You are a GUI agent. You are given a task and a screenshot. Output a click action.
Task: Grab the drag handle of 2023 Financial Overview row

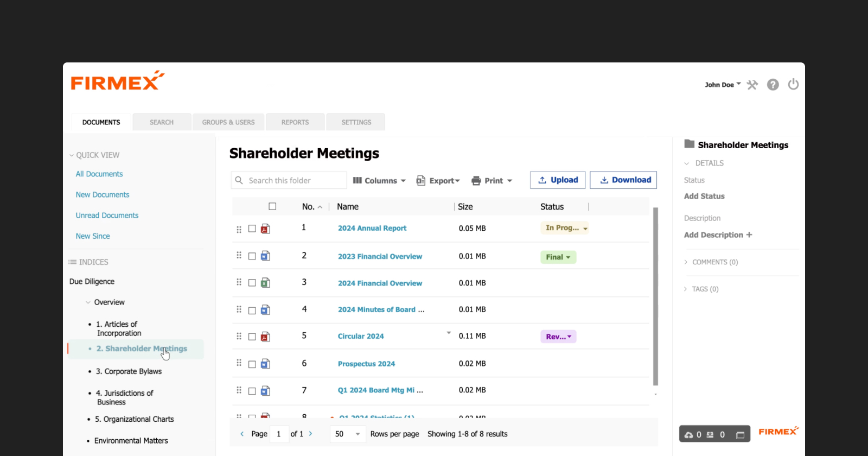tap(239, 255)
